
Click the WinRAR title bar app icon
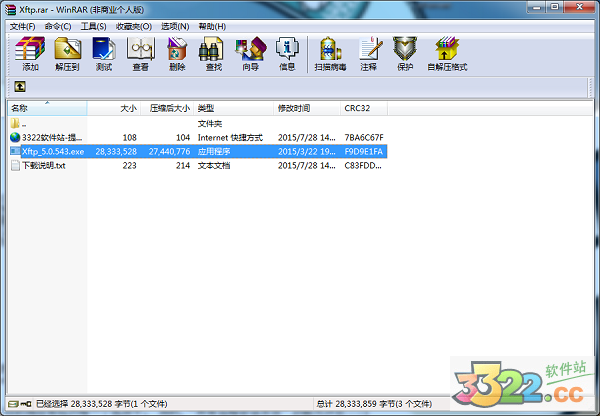point(10,9)
